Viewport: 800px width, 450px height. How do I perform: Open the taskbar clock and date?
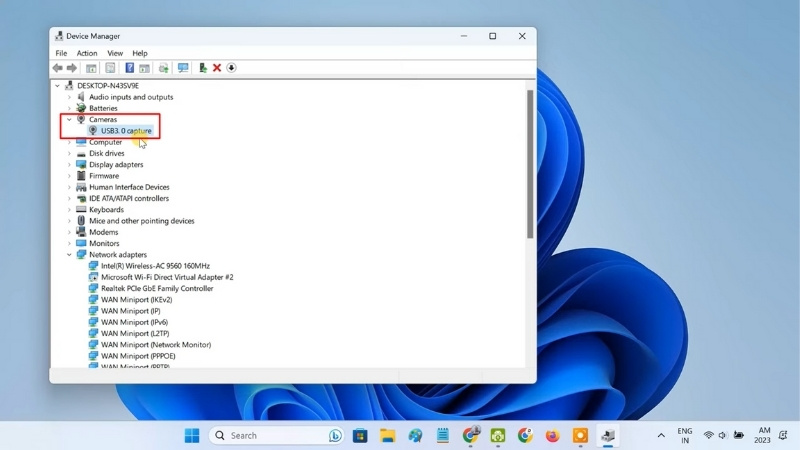point(763,435)
